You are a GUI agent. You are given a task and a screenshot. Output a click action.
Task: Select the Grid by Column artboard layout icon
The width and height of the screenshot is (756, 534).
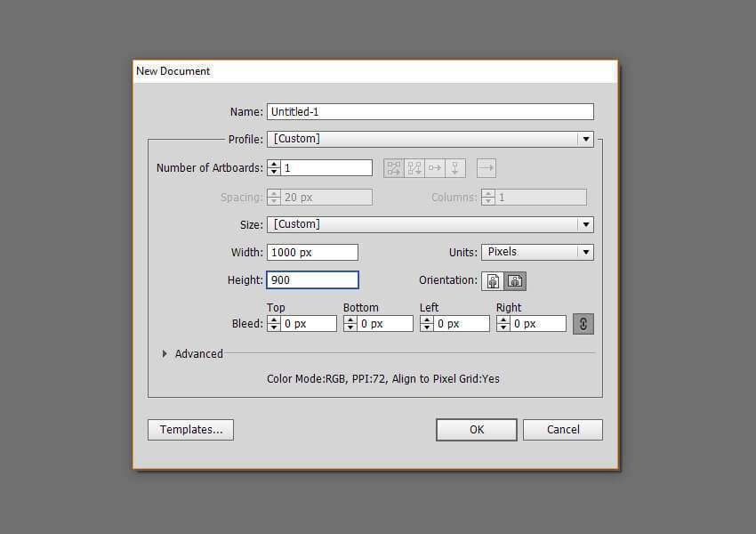pyautogui.click(x=414, y=167)
